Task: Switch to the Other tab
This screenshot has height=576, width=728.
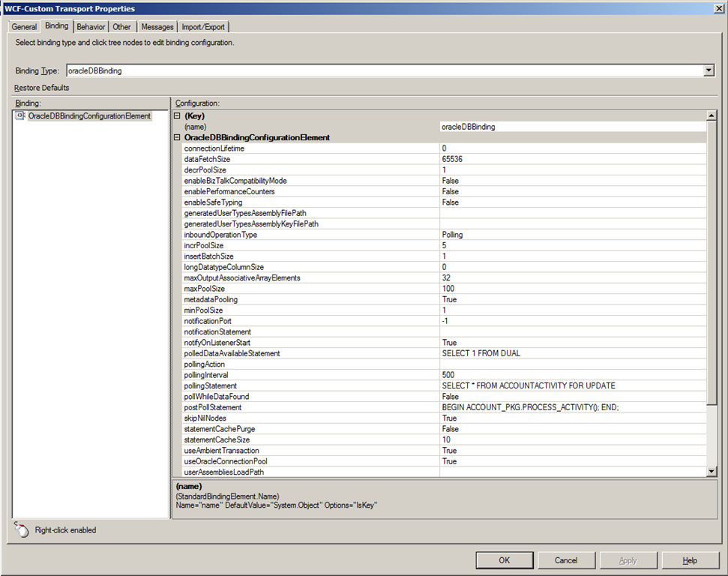Action: [121, 27]
